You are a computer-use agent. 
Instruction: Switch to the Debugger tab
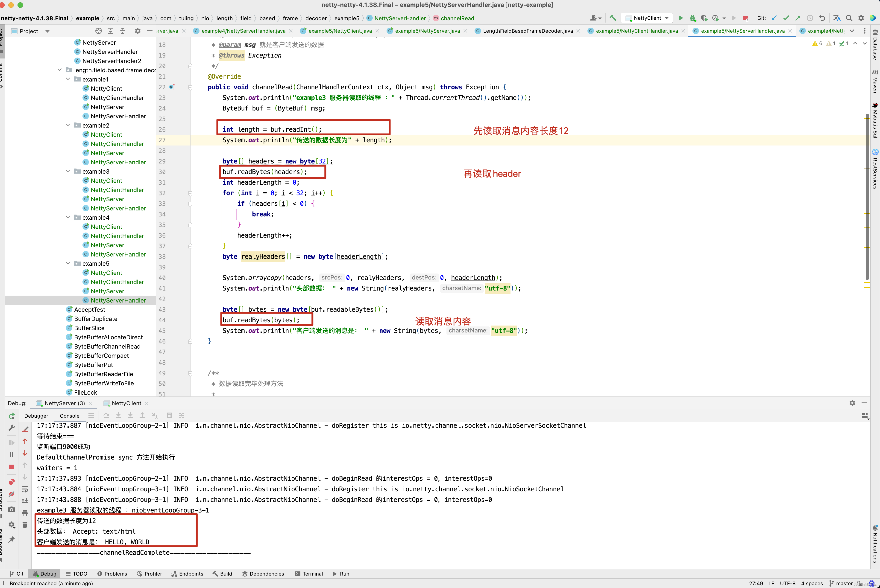(x=36, y=416)
